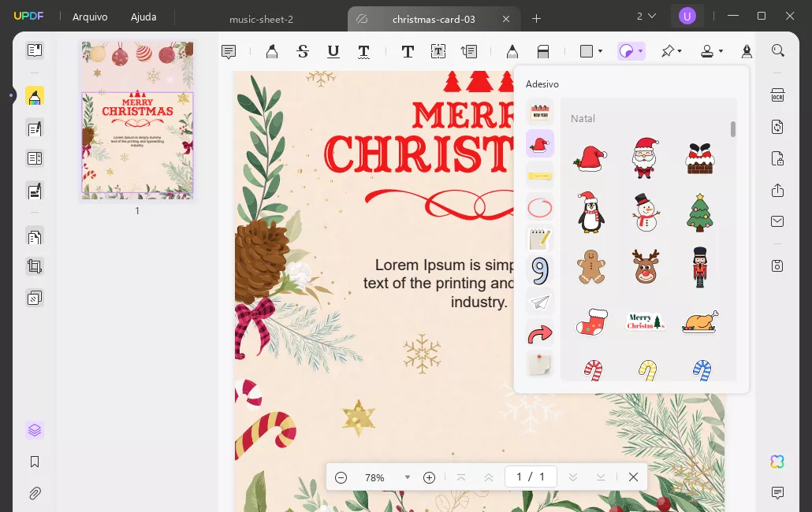Viewport: 812px width, 512px height.
Task: Select the eraser tool
Action: 544,51
